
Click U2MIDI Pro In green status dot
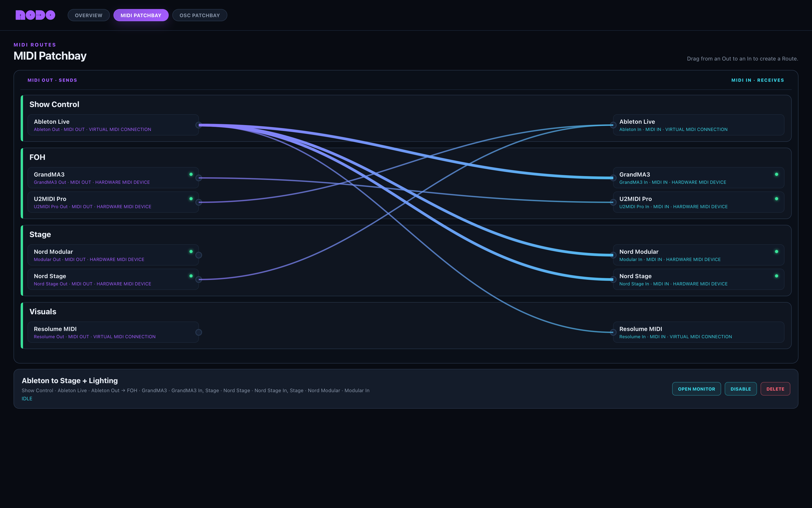click(x=776, y=199)
